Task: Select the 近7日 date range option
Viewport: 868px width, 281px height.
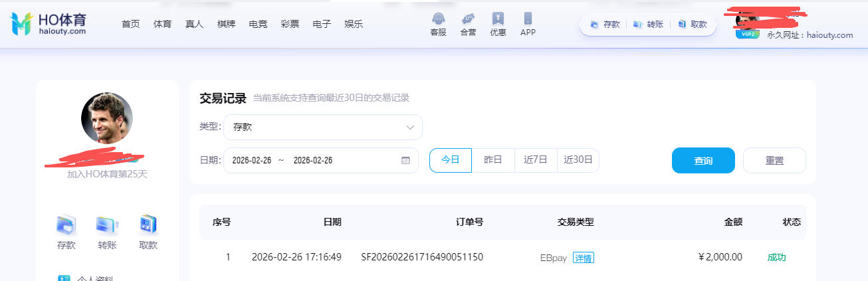Action: tap(536, 160)
